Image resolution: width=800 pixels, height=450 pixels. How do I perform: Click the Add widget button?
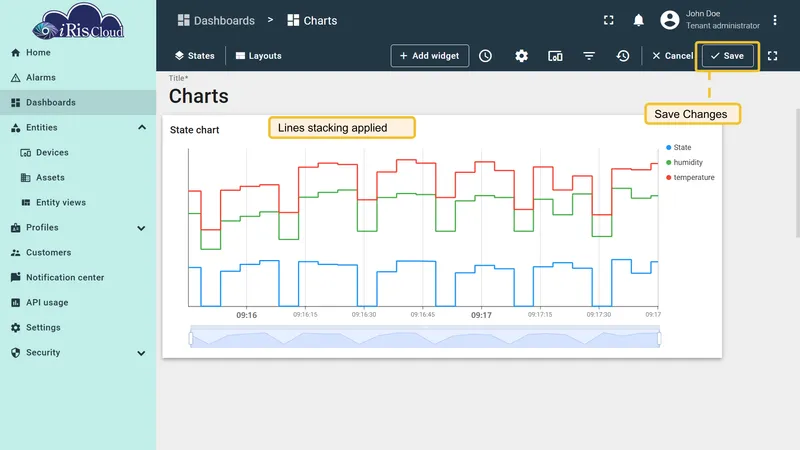430,56
